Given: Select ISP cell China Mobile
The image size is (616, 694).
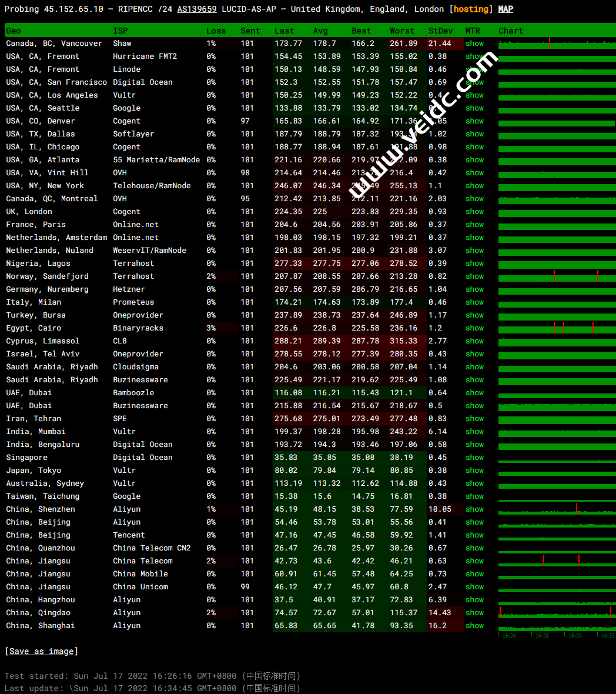Looking at the screenshot, I should [x=140, y=573].
